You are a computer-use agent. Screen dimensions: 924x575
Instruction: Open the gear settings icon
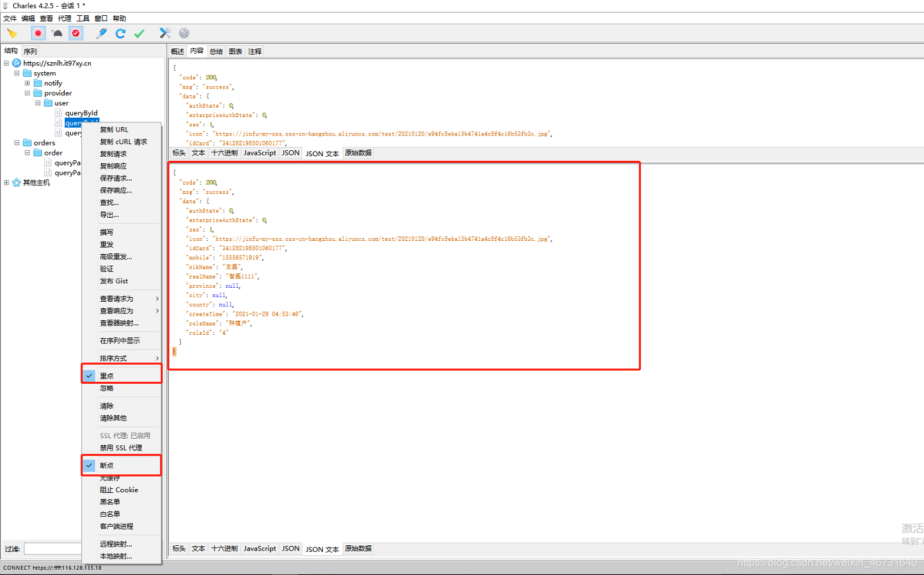[184, 33]
